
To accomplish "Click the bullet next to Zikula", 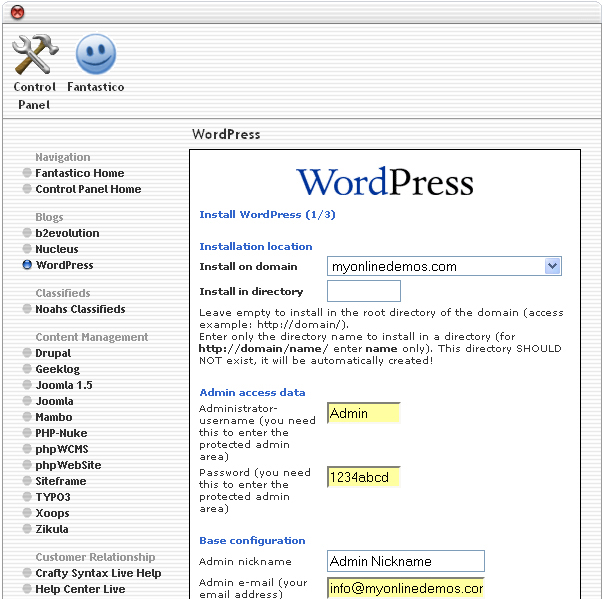I will [x=27, y=529].
